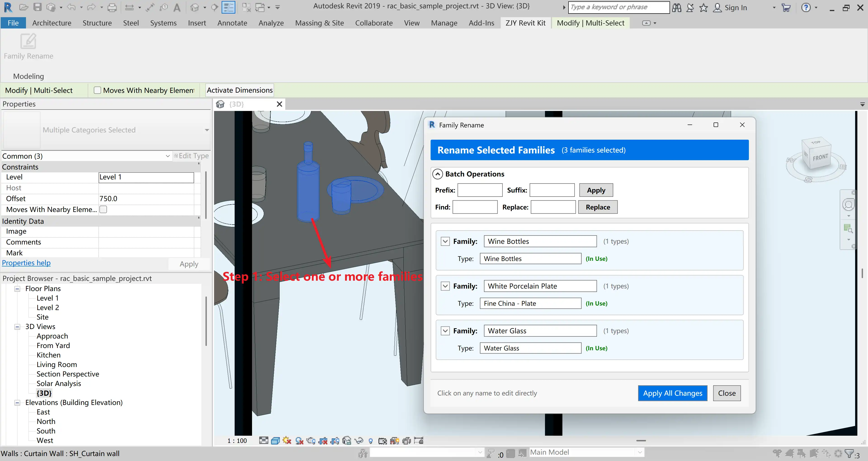Tick Moves With Nearby Elements in Properties
The image size is (868, 461).
click(104, 209)
